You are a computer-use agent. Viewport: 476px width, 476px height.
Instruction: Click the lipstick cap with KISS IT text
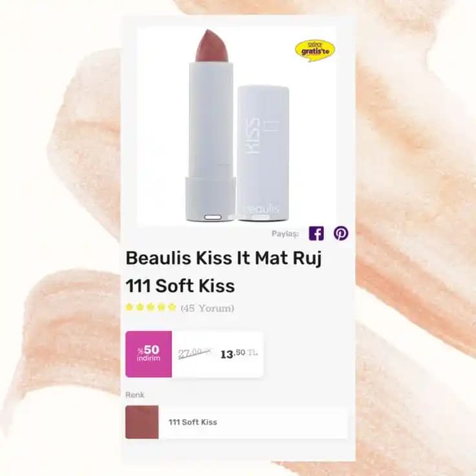coord(263,153)
